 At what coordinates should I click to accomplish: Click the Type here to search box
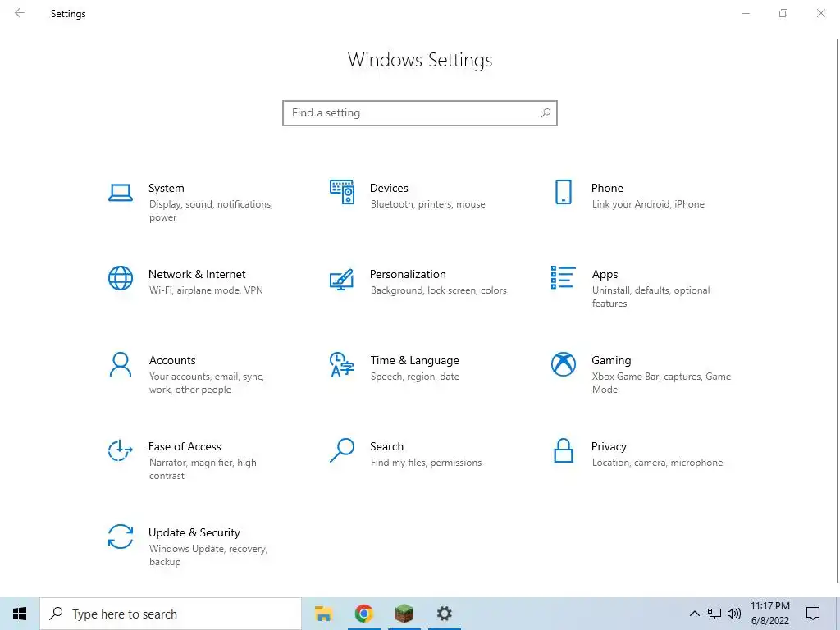click(x=171, y=614)
